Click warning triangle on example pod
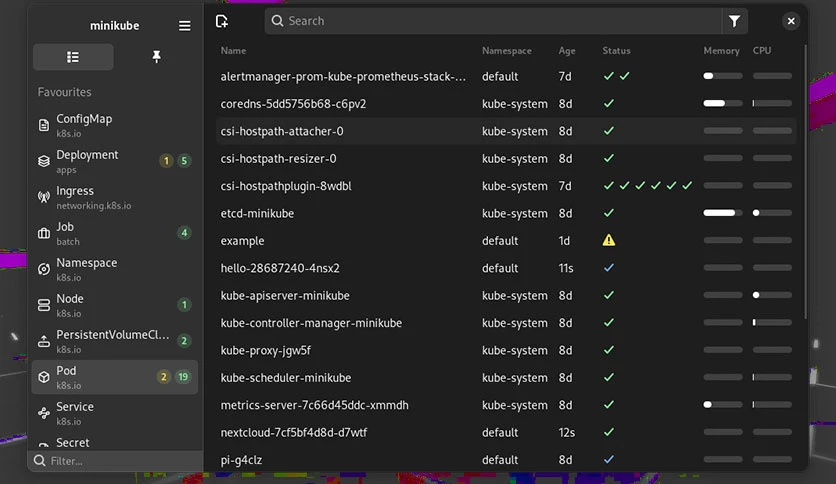The width and height of the screenshot is (836, 484). tap(609, 240)
